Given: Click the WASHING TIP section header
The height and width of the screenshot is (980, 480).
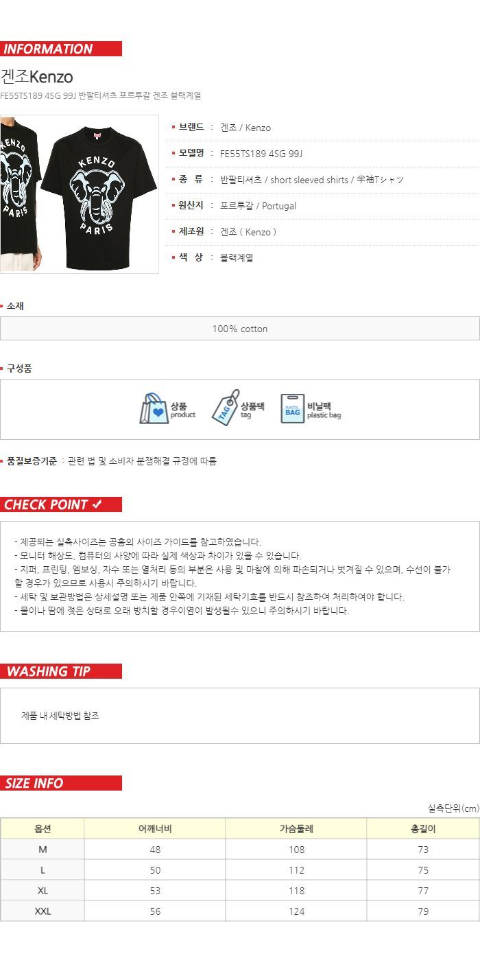Looking at the screenshot, I should tap(61, 671).
